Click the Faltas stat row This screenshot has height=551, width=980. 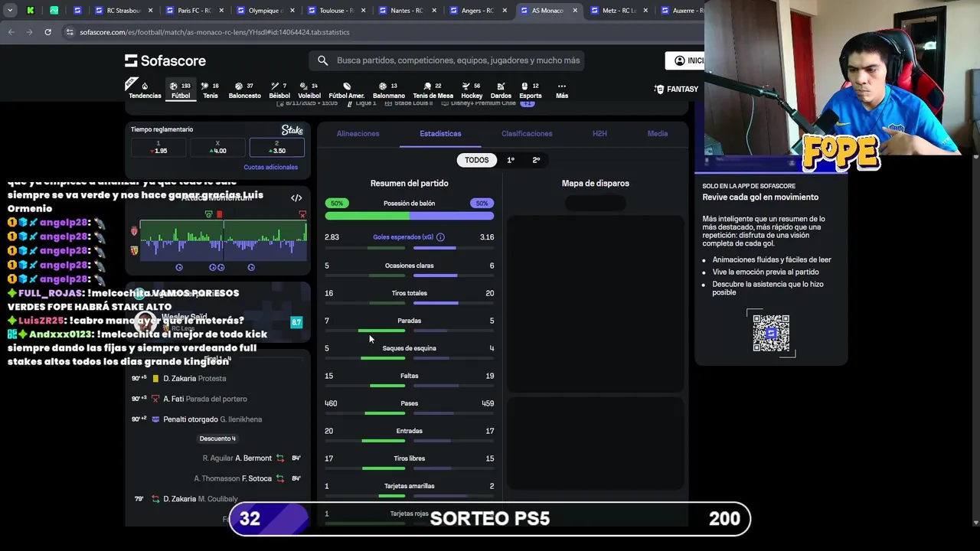point(409,379)
